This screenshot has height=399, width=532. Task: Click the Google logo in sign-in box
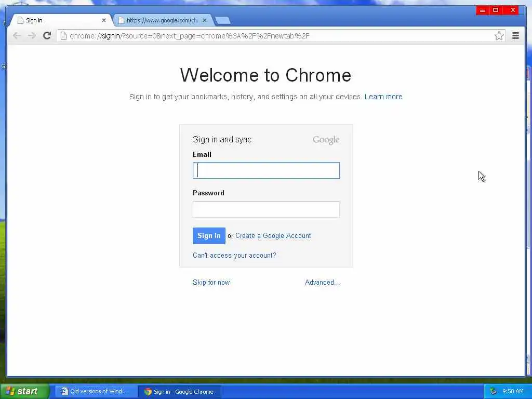pyautogui.click(x=326, y=140)
